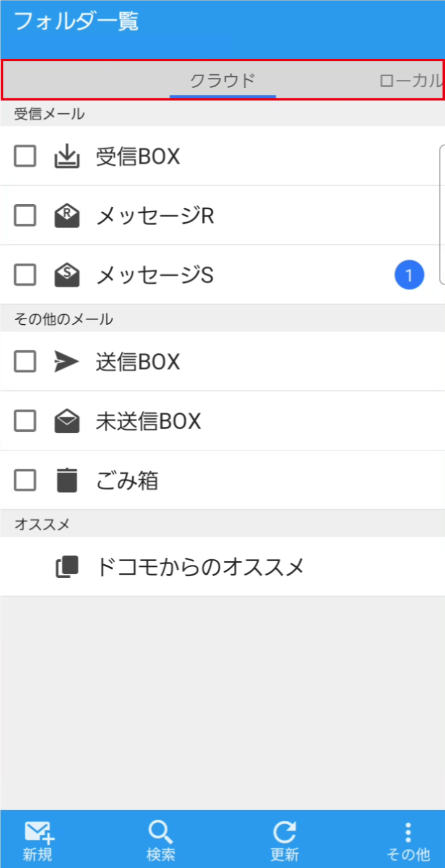Tap the 受信BOX inbox tray icon

point(67,157)
